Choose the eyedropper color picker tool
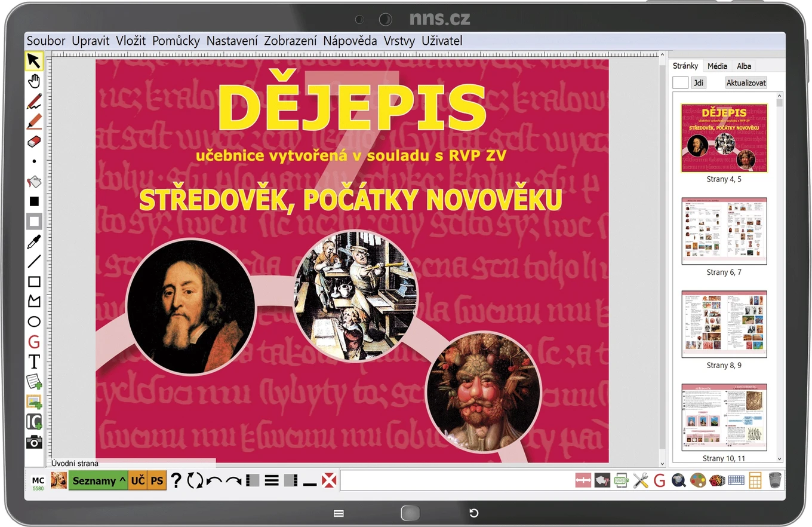 [34, 242]
